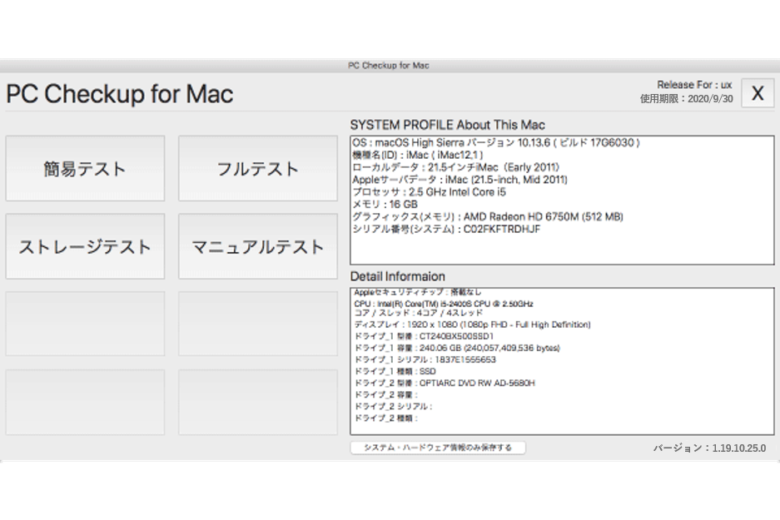Image resolution: width=780 pixels, height=520 pixels.
Task: Select the シリアル番号 C02FKFTRDHJF line
Action: click(446, 229)
